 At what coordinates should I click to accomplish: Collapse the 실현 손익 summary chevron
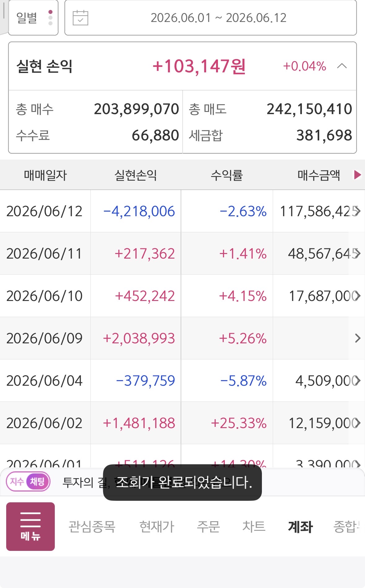click(x=342, y=66)
